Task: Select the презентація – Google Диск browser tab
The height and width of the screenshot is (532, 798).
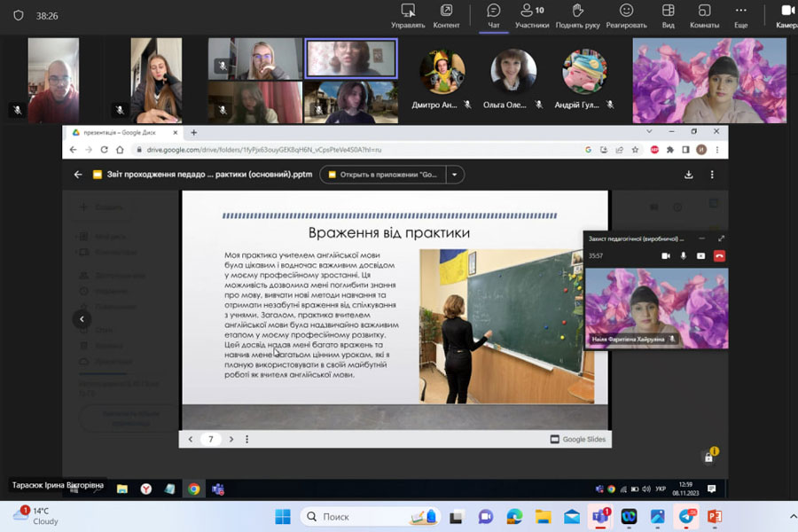Action: click(122, 132)
